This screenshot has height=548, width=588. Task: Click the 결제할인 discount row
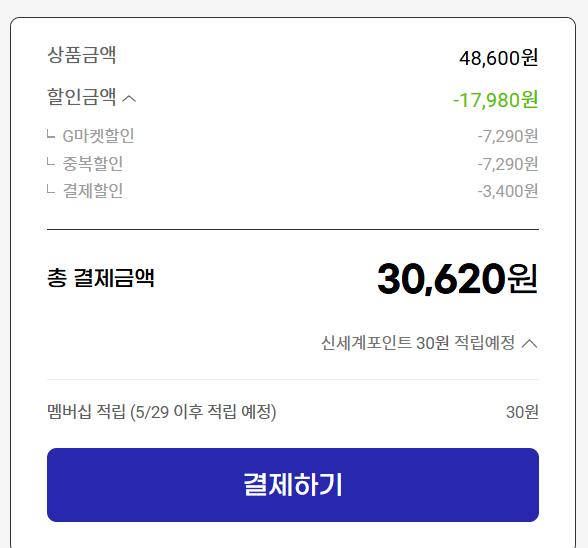point(293,191)
